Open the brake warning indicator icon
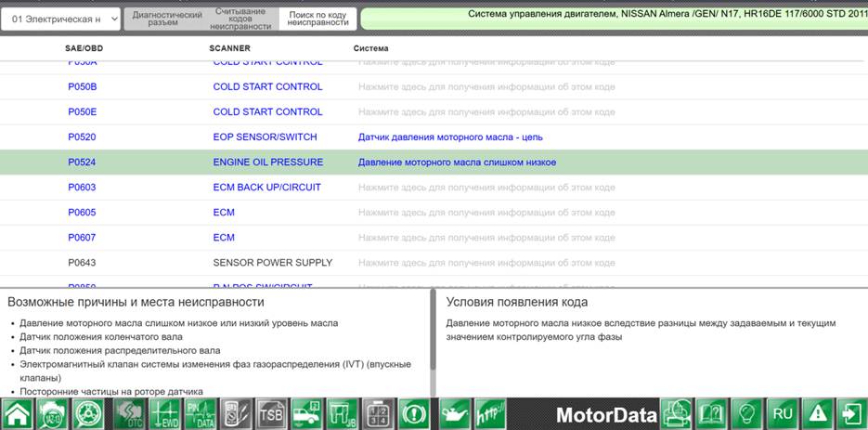The width and height of the screenshot is (868, 430). click(414, 414)
